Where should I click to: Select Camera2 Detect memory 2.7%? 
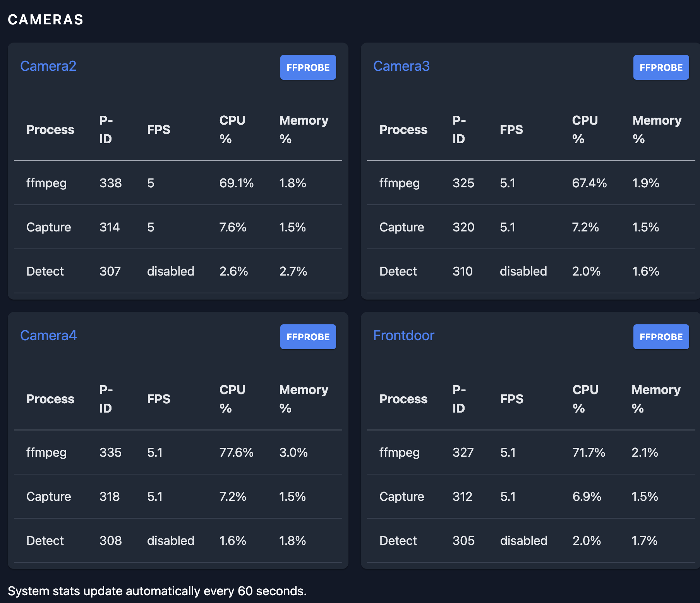click(293, 271)
